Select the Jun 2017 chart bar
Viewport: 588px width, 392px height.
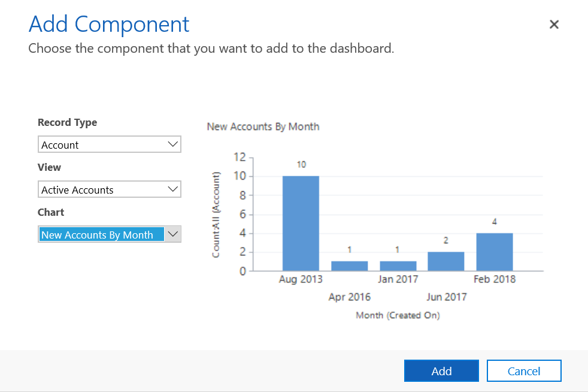tap(446, 261)
